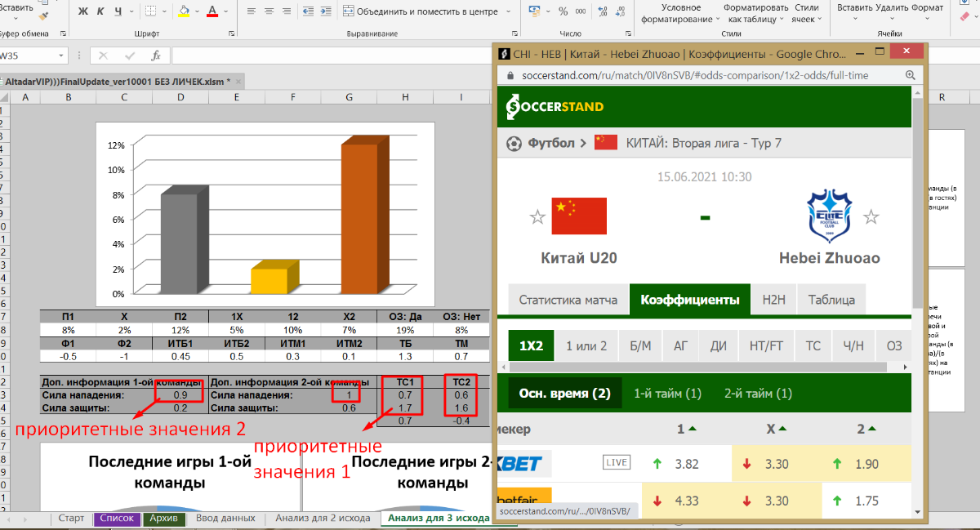
Task: Toggle bold formatting (Ж)
Action: 84,11
